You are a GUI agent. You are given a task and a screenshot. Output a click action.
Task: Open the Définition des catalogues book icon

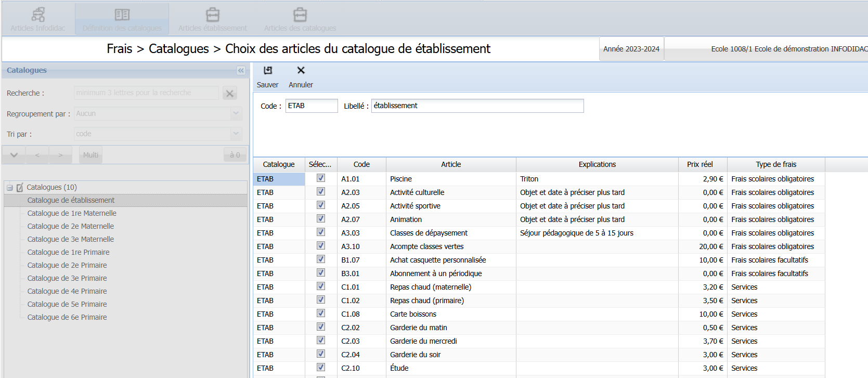tap(122, 15)
